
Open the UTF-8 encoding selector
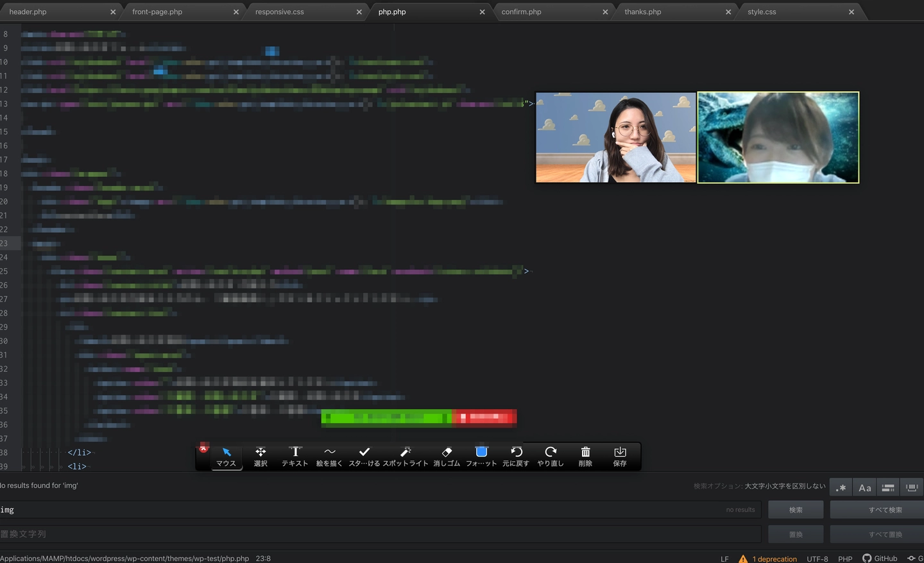[x=817, y=559]
